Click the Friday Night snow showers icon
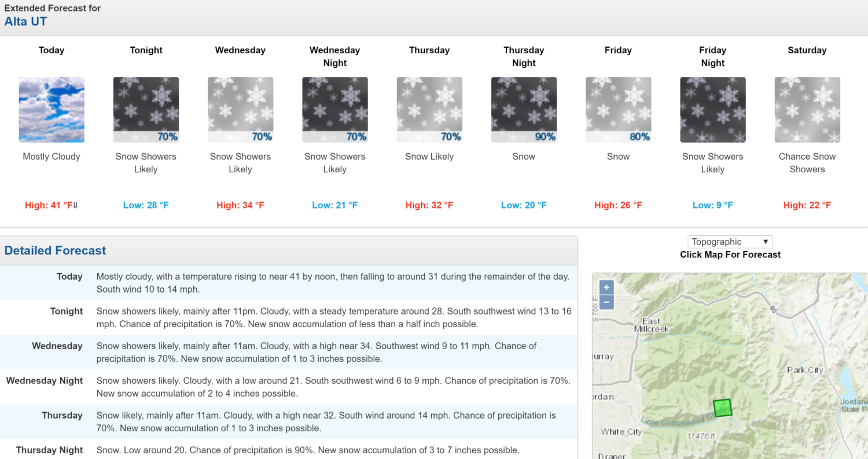The image size is (868, 459). point(713,110)
